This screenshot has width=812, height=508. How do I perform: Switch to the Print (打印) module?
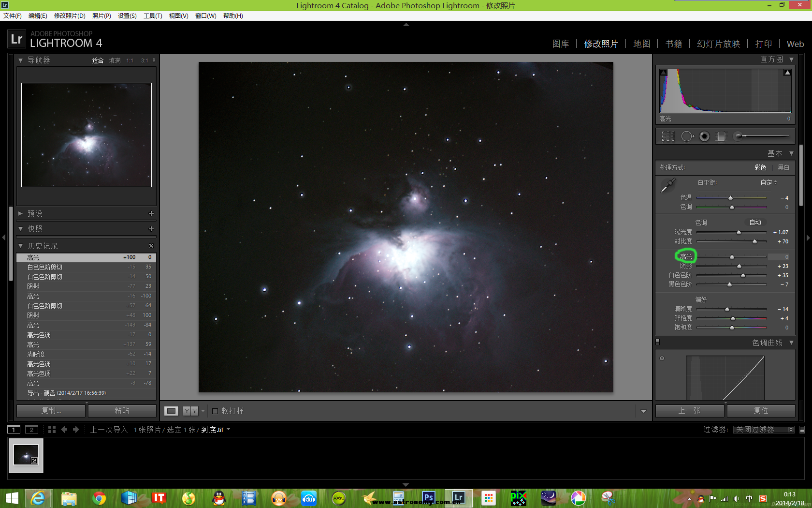[764, 44]
